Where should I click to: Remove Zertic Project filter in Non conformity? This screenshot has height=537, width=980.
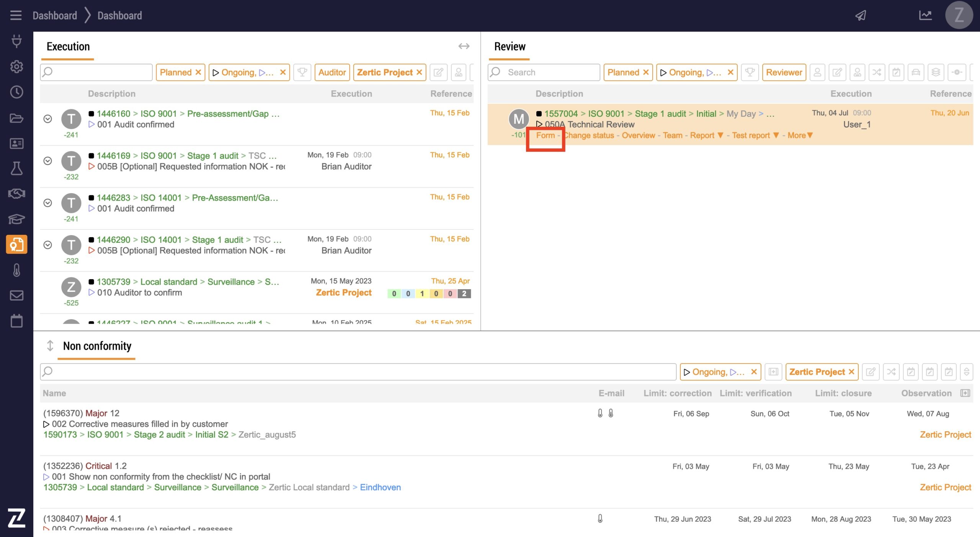pyautogui.click(x=851, y=372)
